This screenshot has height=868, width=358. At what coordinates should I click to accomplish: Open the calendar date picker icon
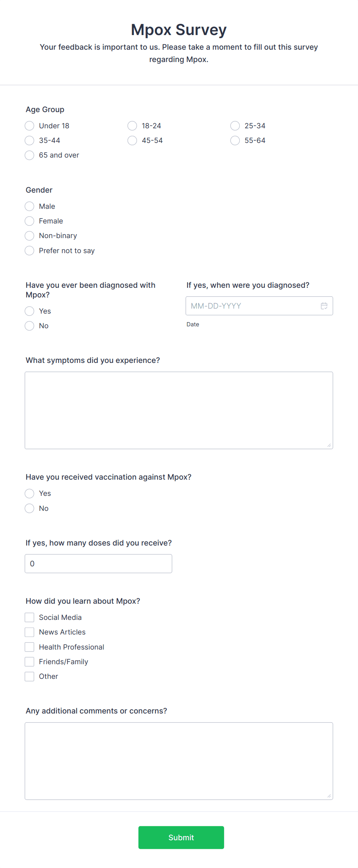point(324,306)
